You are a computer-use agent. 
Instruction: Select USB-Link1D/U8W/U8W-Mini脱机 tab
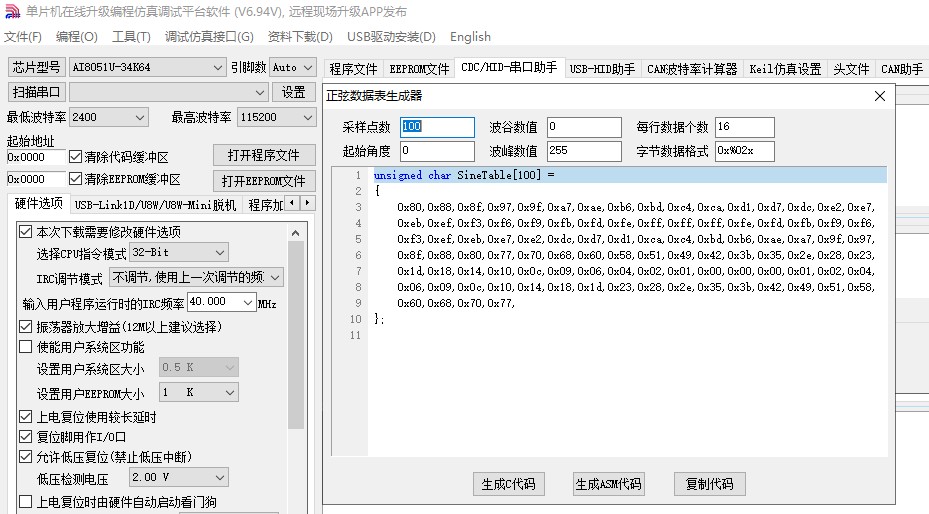(155, 205)
